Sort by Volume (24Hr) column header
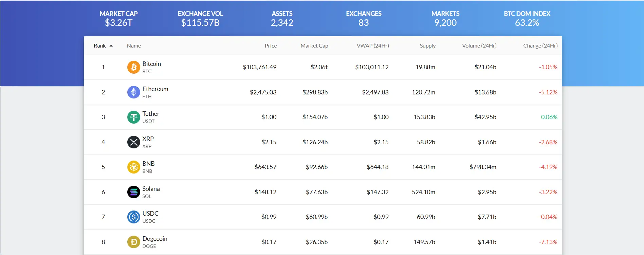 click(479, 46)
